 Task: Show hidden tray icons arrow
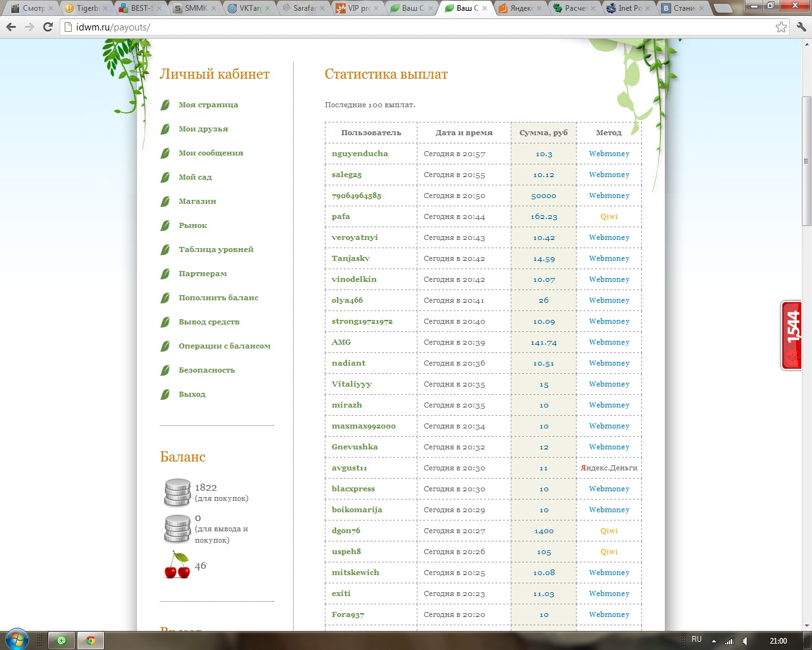pyautogui.click(x=714, y=640)
